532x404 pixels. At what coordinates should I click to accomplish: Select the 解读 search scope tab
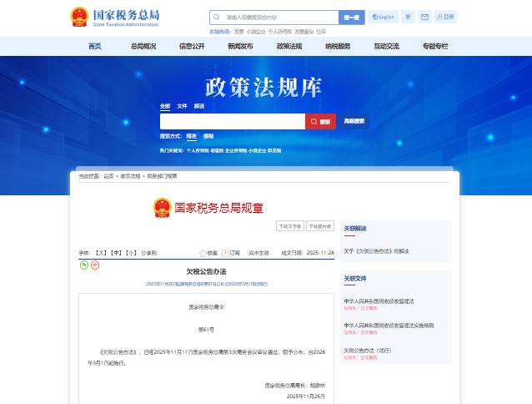pyautogui.click(x=199, y=106)
